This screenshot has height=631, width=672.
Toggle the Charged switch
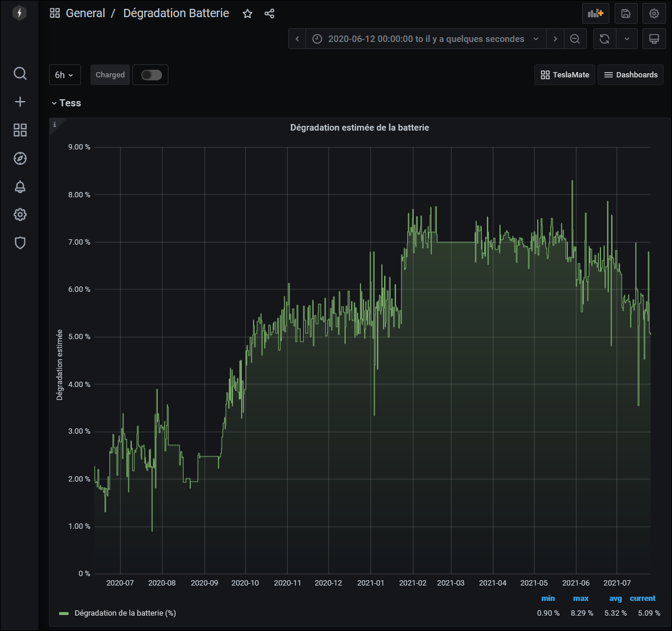(151, 75)
